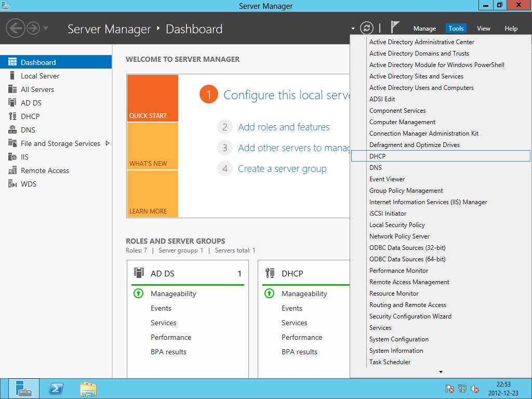Click Create a server group link
532x399 pixels.
[282, 169]
